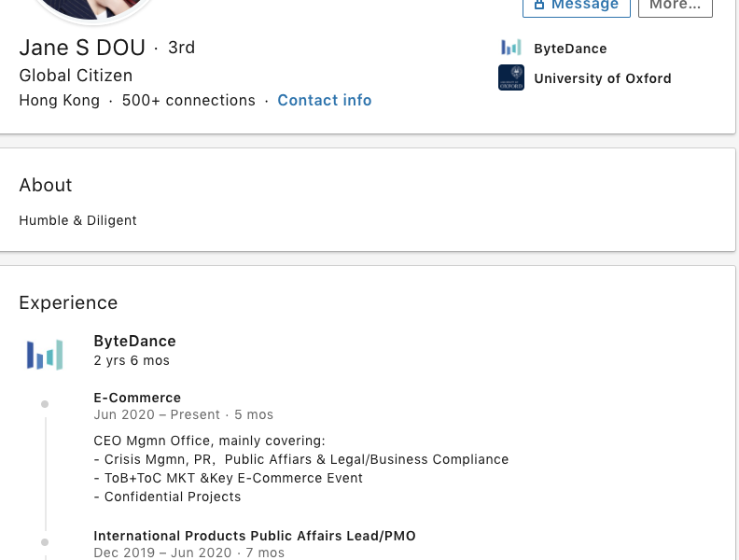Click the 3rd degree connection badge
Image resolution: width=739 pixels, height=560 pixels.
181,48
